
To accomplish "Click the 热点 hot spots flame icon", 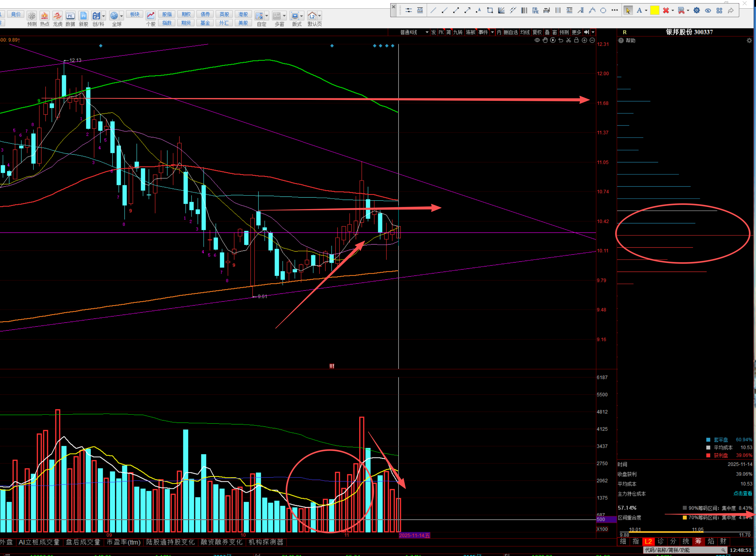I will (x=44, y=16).
